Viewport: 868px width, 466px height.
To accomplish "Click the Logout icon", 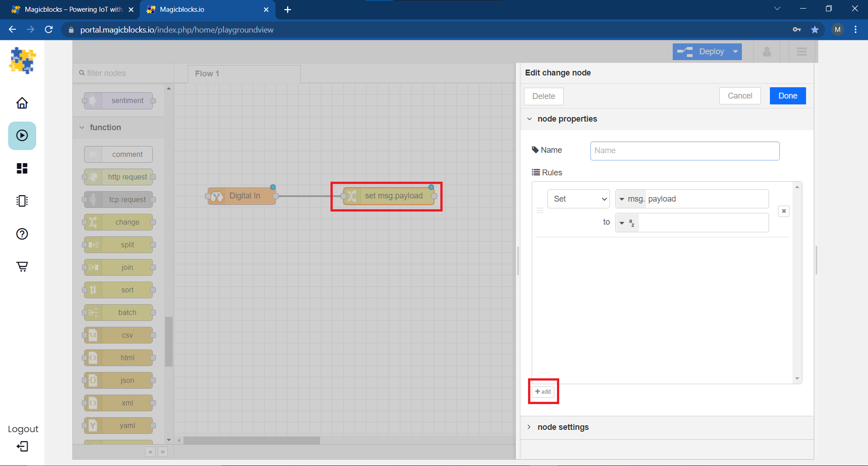I will pos(22,447).
